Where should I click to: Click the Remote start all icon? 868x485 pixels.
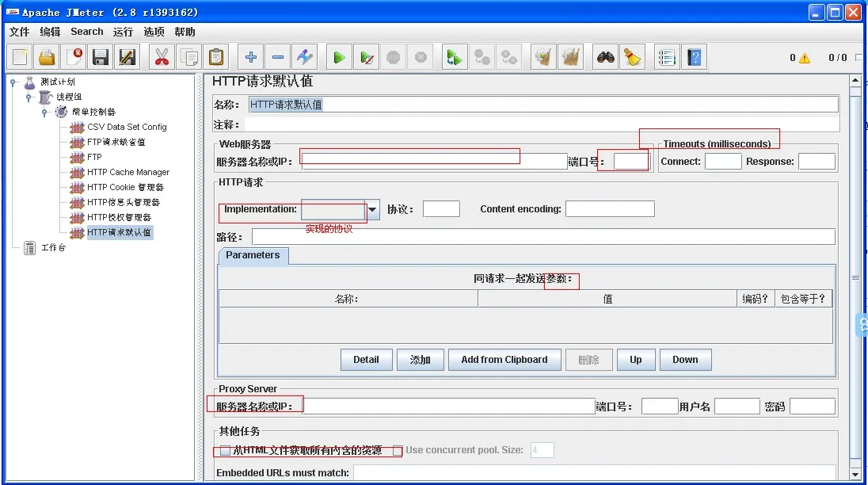click(454, 57)
